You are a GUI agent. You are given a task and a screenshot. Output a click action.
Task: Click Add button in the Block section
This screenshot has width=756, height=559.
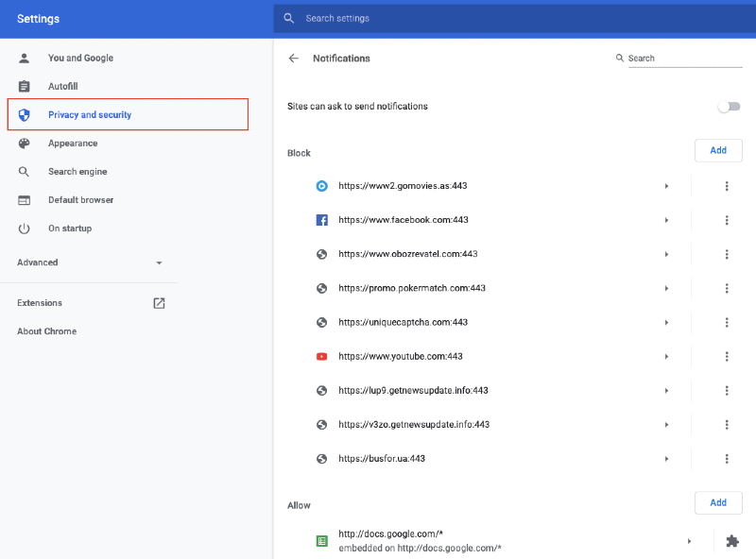[718, 150]
